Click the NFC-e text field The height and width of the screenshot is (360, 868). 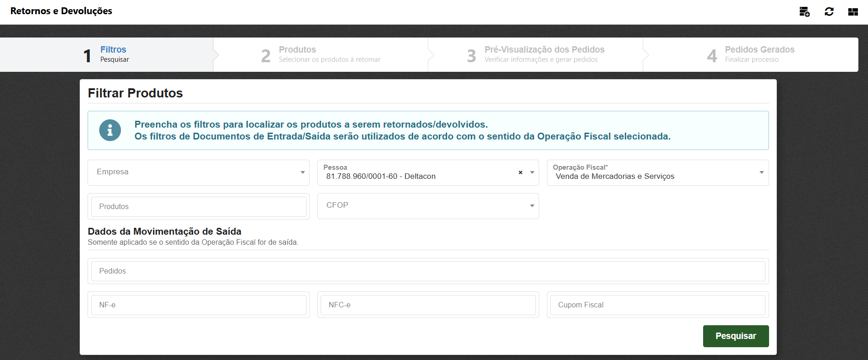coord(428,305)
